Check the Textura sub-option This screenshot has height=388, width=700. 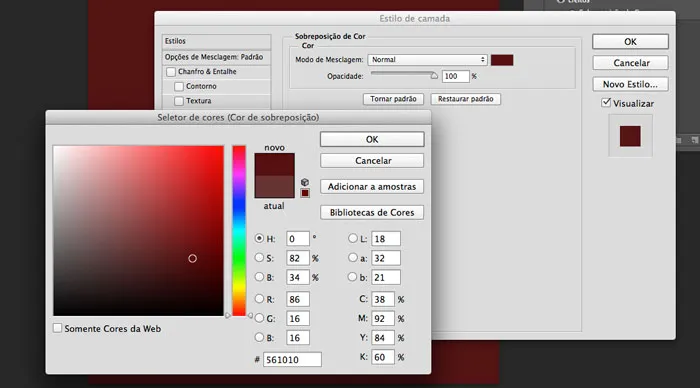[179, 101]
